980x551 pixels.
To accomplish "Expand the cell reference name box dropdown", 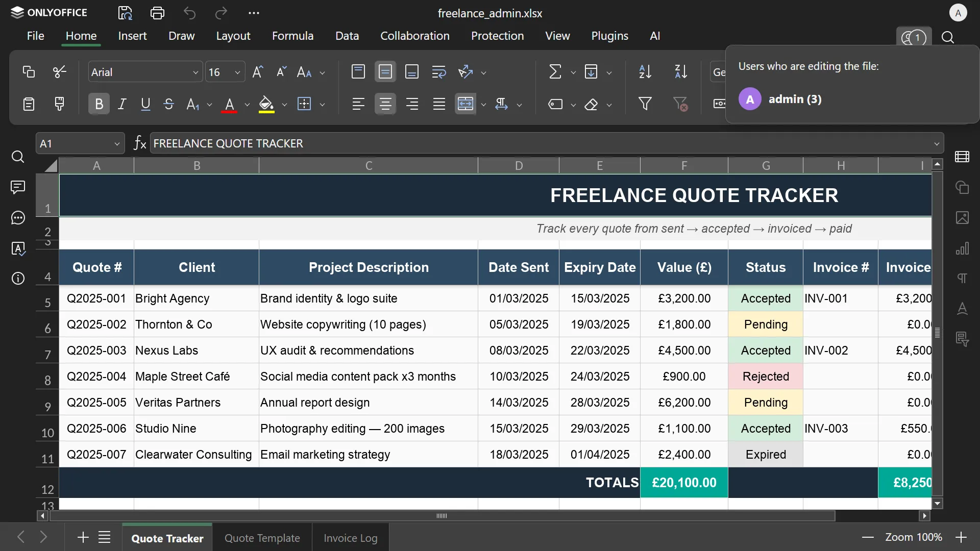I will (x=117, y=143).
